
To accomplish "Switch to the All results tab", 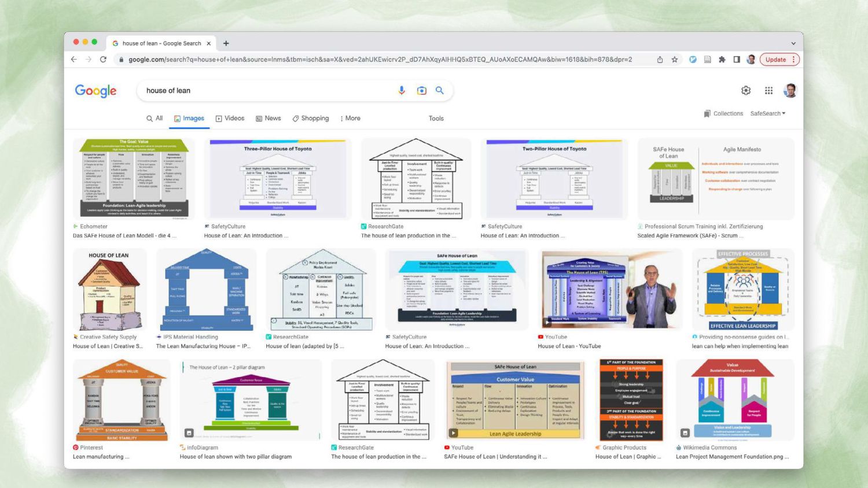I will click(155, 118).
